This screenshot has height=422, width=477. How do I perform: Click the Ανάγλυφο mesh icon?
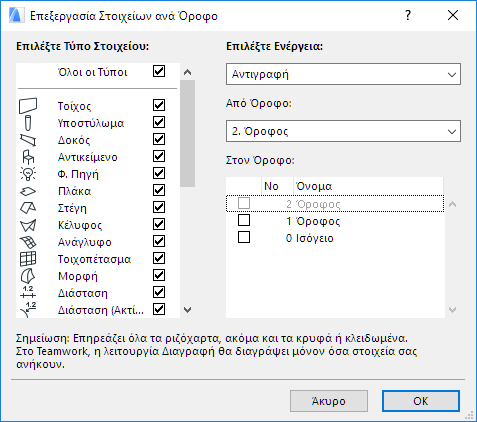click(28, 242)
